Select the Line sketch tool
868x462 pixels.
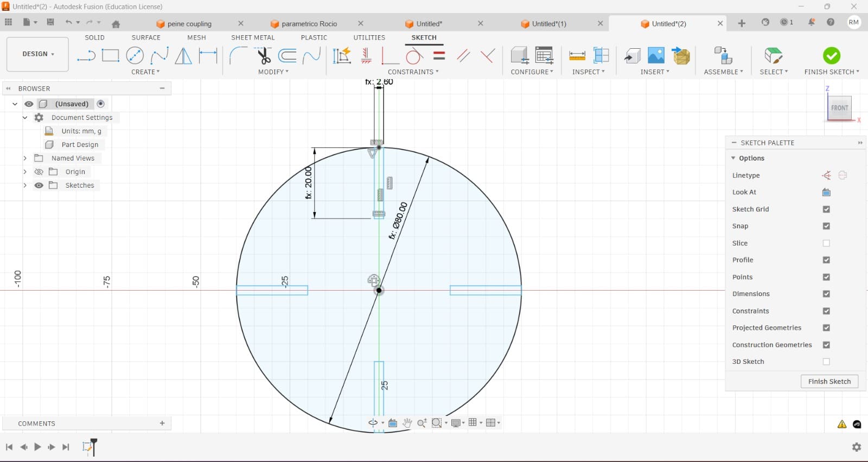coord(86,55)
